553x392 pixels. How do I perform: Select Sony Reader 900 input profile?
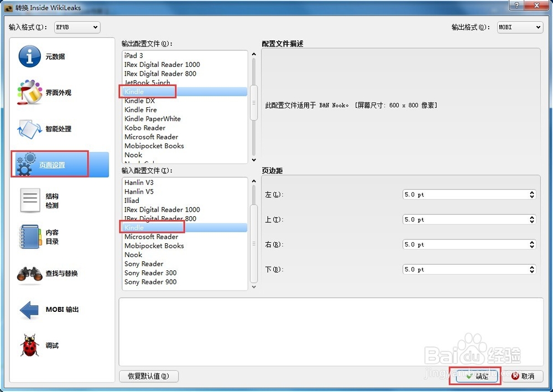point(185,282)
